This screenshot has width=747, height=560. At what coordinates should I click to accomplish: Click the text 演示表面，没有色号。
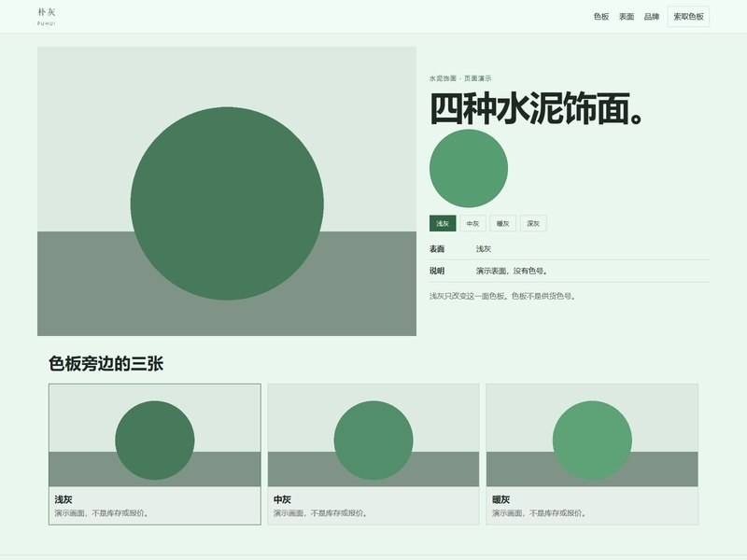coord(512,271)
